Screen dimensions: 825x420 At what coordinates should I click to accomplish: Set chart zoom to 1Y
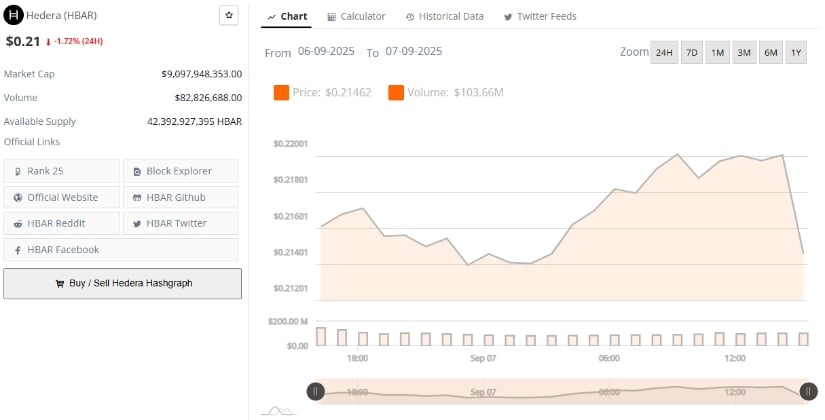(x=796, y=52)
